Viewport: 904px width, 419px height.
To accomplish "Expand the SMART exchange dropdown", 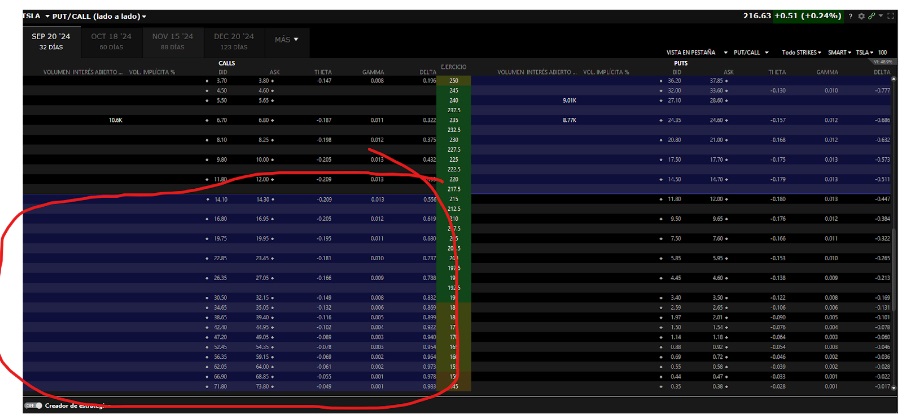I will [x=838, y=52].
